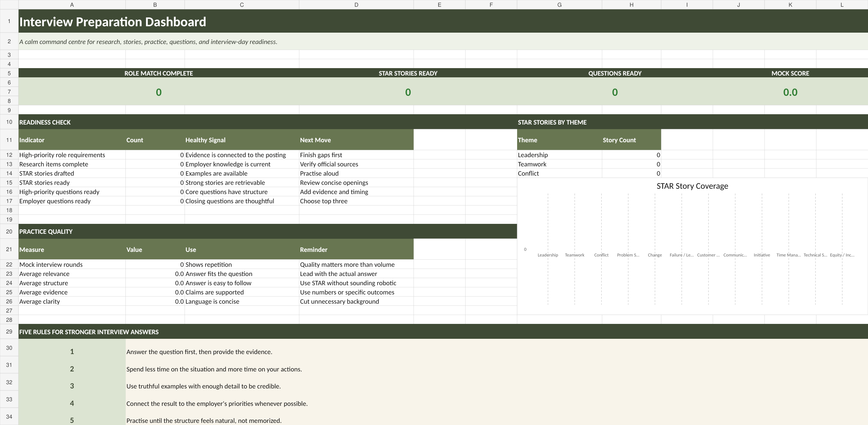
Task: Select the Indicator column header cell
Action: point(72,140)
